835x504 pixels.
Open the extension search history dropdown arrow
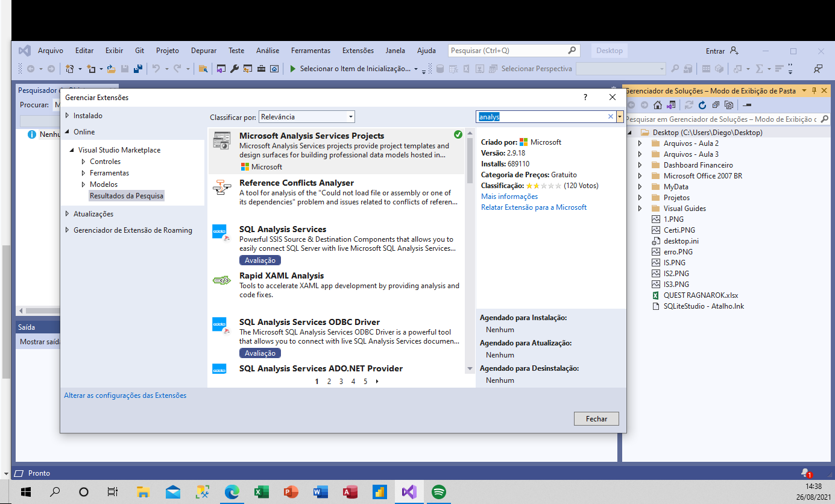click(x=620, y=117)
